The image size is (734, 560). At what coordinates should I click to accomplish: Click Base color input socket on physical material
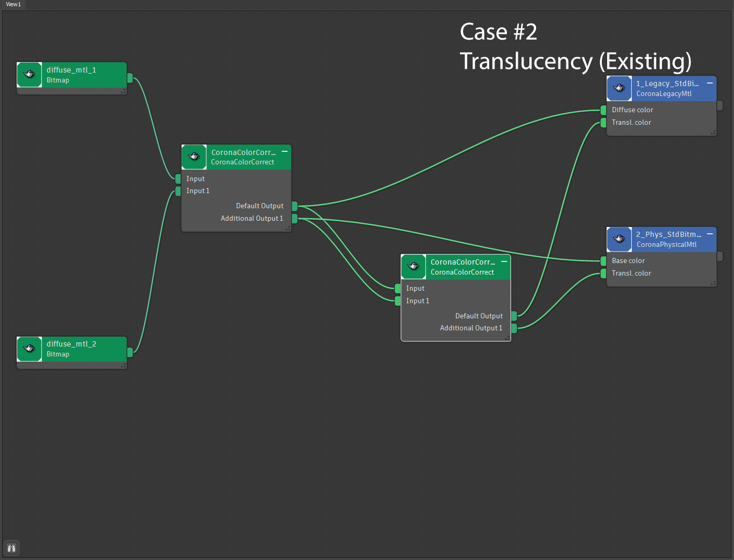tap(603, 261)
